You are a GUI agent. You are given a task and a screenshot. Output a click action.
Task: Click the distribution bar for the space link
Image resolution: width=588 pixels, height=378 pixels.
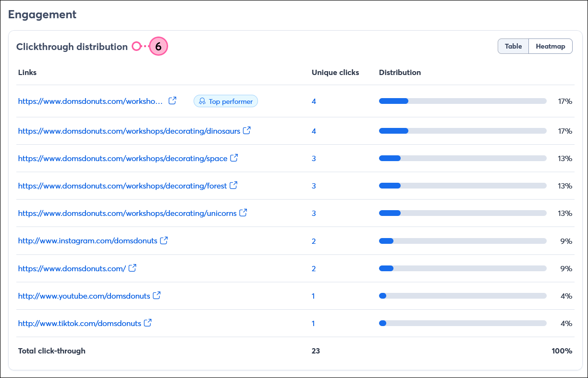click(463, 158)
